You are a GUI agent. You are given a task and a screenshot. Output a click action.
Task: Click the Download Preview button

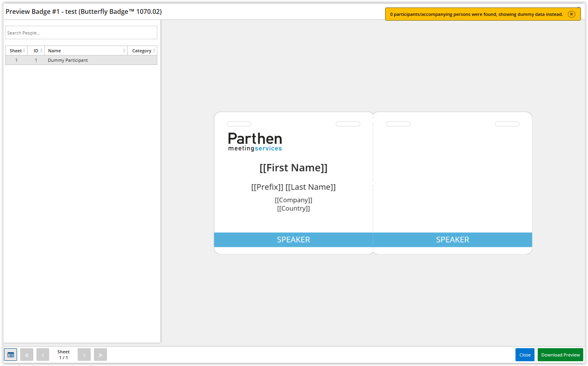[x=560, y=355]
